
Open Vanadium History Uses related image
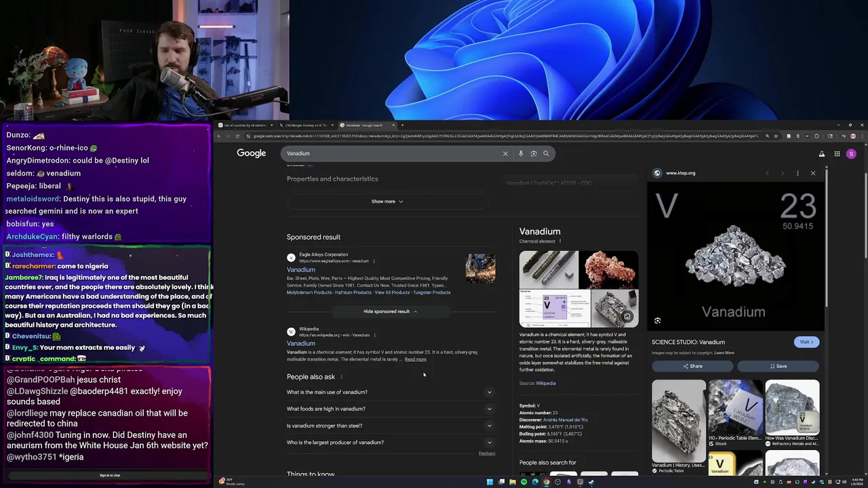tap(679, 420)
